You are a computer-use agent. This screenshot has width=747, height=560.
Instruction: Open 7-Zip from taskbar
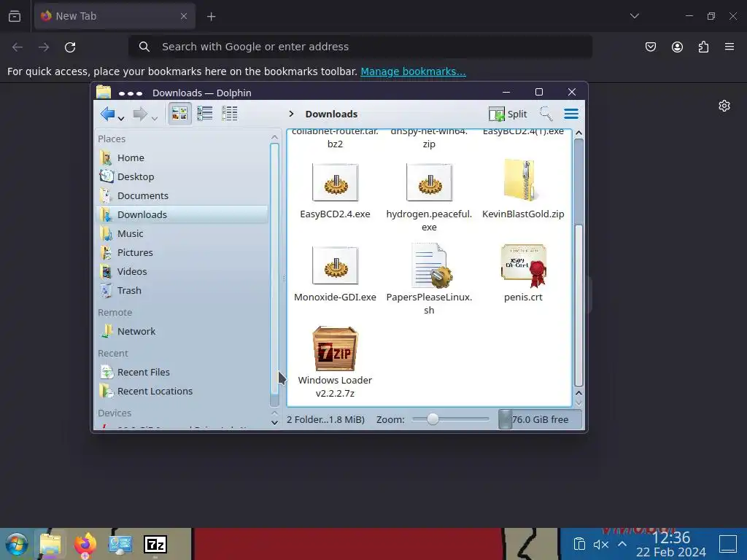[x=155, y=544]
